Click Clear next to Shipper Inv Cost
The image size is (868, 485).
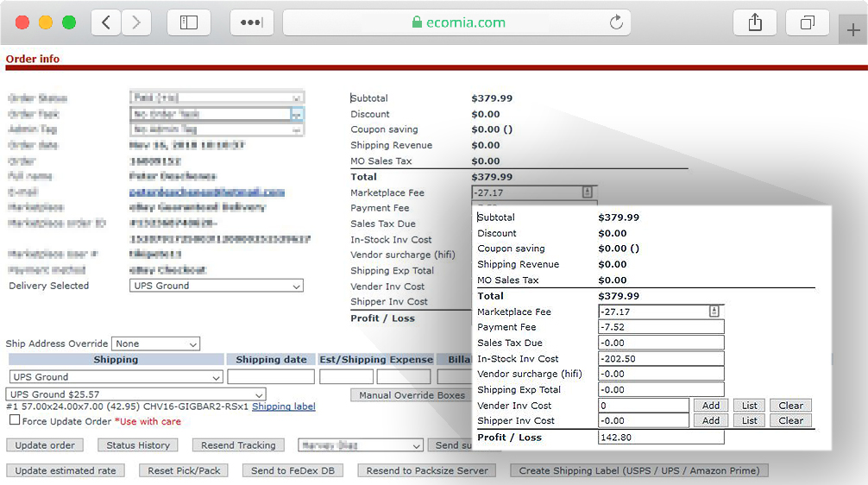790,421
